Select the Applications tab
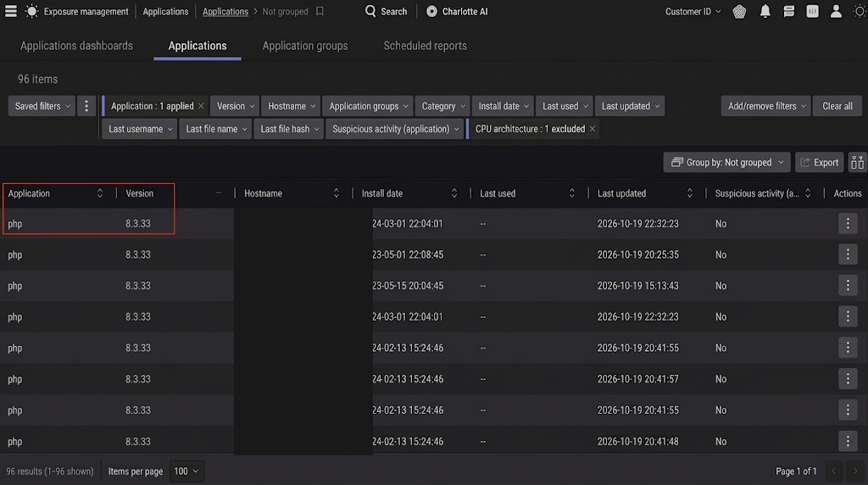The width and height of the screenshot is (868, 485). coord(197,46)
